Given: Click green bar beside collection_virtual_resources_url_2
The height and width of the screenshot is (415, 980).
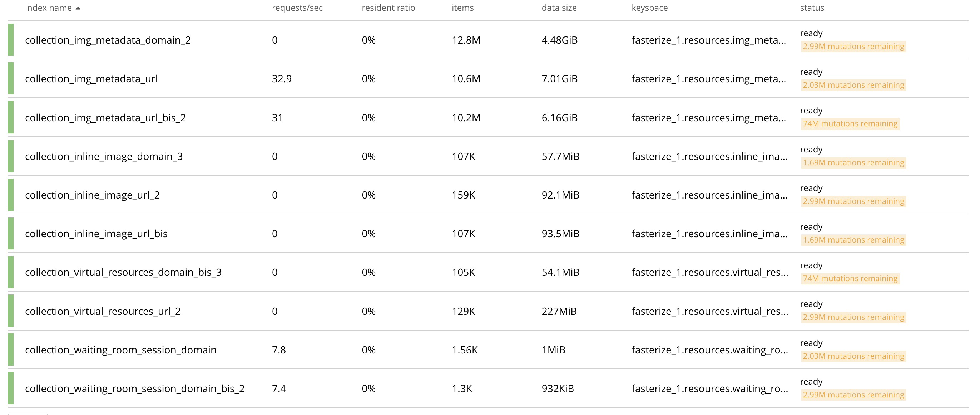Looking at the screenshot, I should tap(11, 311).
